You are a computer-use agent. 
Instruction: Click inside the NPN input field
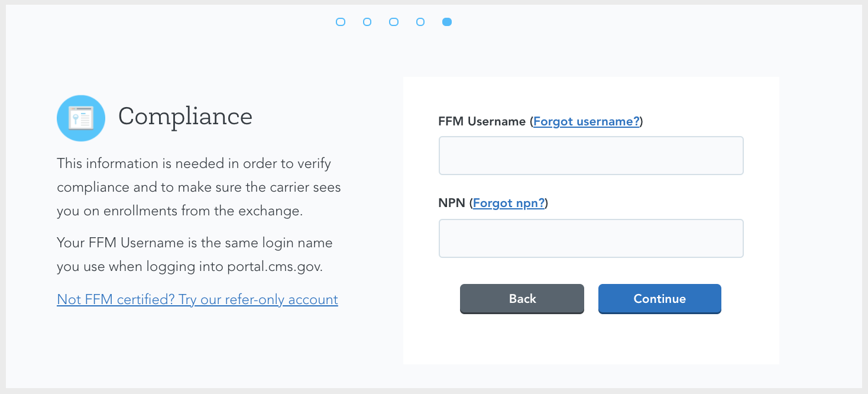pyautogui.click(x=591, y=238)
